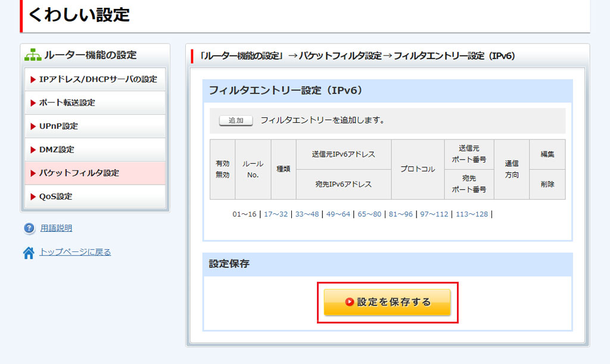
Task: Click the router network icon beside ルーター機能の設定
Action: click(33, 55)
